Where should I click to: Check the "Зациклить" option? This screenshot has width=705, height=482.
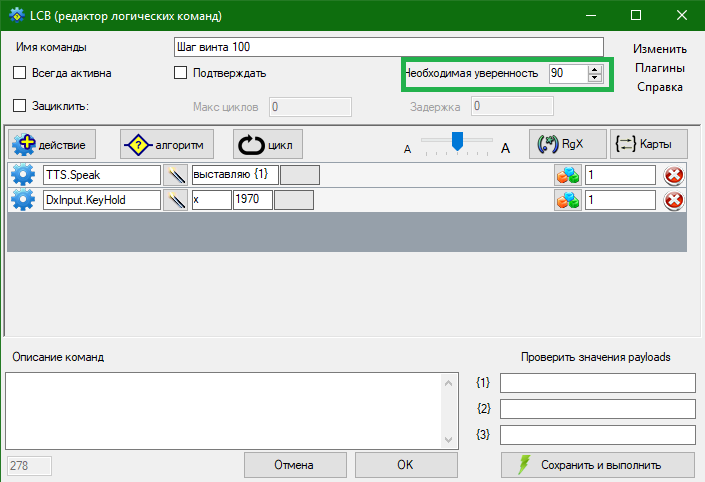pyautogui.click(x=19, y=105)
